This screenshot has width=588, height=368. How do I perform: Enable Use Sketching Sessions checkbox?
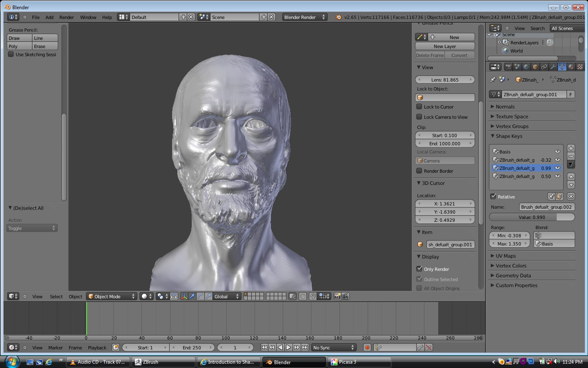pos(11,54)
